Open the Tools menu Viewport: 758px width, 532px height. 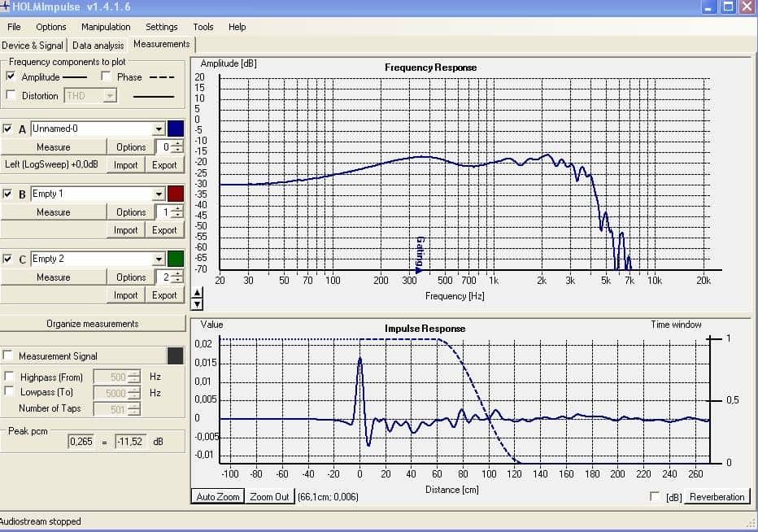203,27
